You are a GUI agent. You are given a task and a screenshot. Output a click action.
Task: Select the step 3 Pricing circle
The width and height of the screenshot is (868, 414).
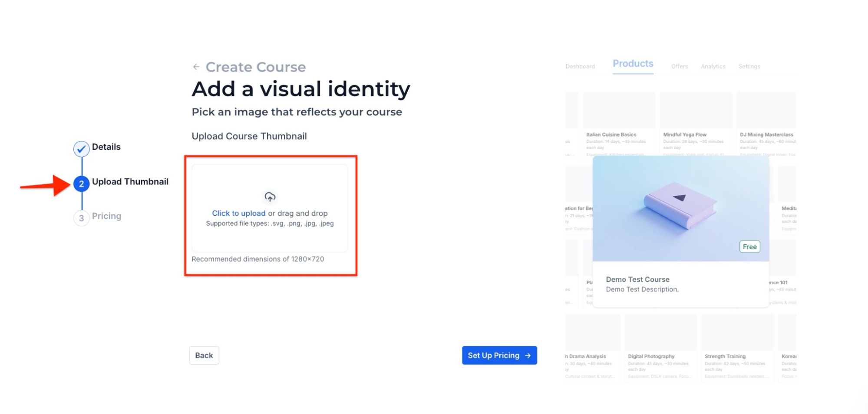[81, 218]
